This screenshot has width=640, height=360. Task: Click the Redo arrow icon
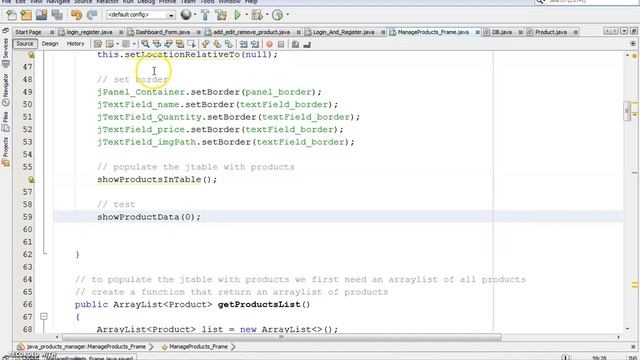[92, 15]
